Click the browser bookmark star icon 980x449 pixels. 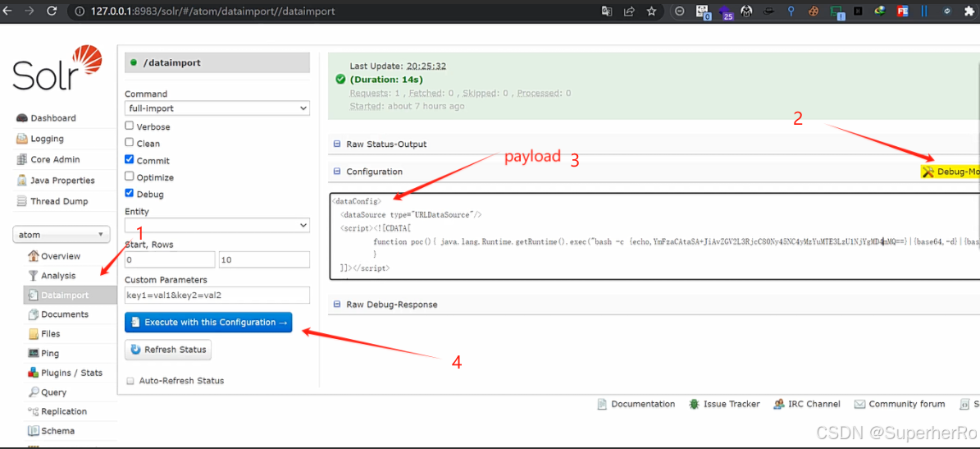coord(651,11)
